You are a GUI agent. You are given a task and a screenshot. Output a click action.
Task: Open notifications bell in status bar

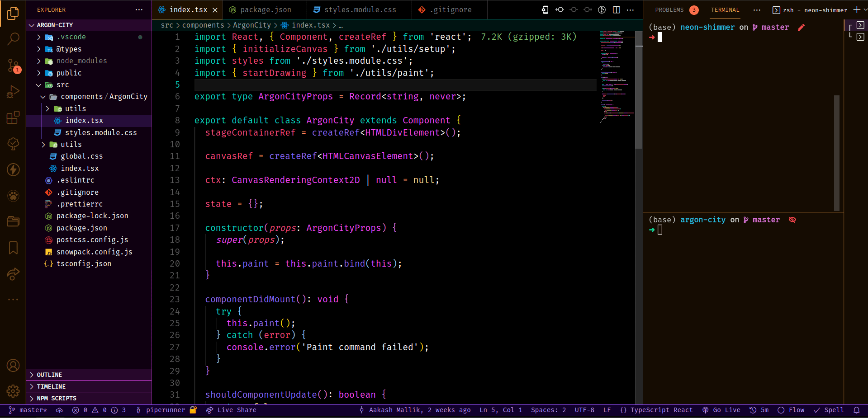856,410
